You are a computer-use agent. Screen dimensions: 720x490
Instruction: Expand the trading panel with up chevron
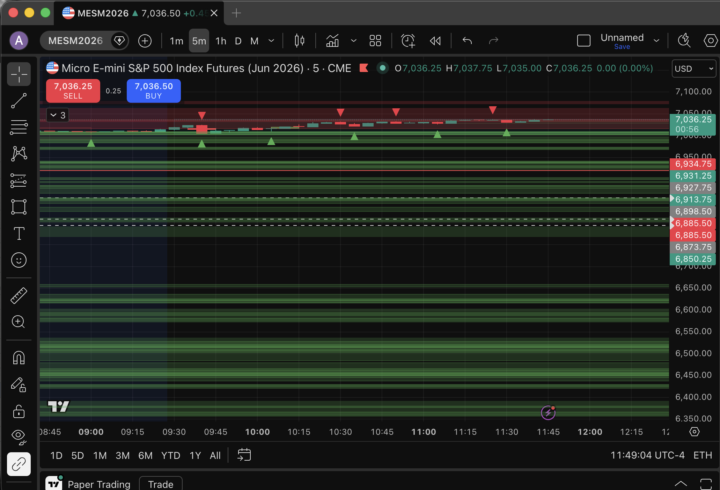click(681, 483)
